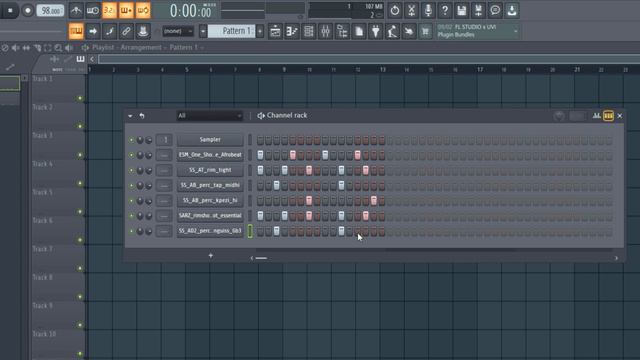This screenshot has height=360, width=640.
Task: Toggle step sequencer view button in Channel rack
Action: [608, 116]
